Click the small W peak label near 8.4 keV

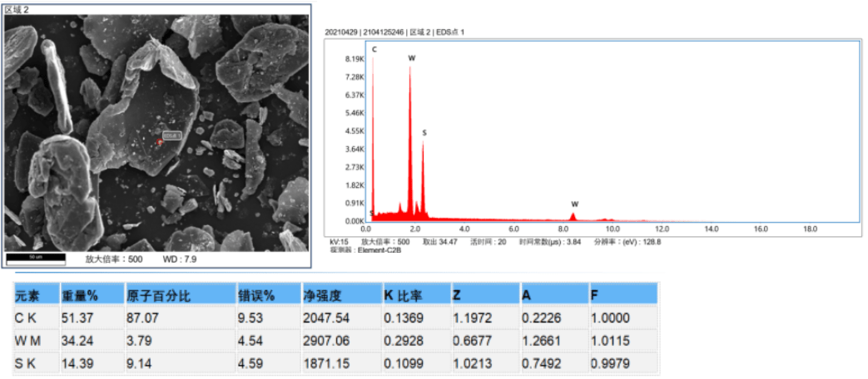574,204
